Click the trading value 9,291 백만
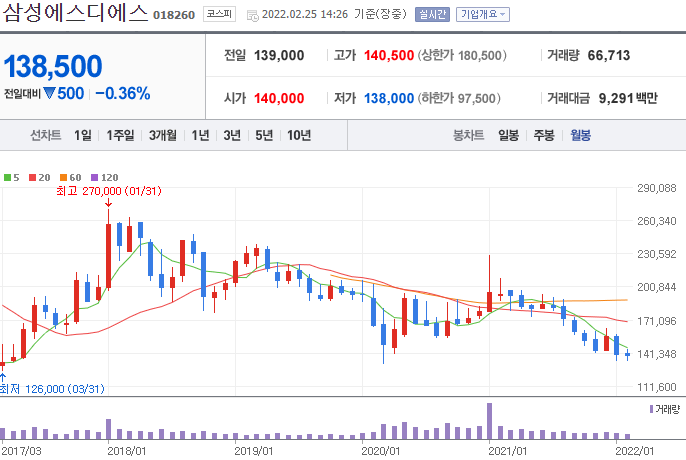The height and width of the screenshot is (460, 686). coord(628,98)
